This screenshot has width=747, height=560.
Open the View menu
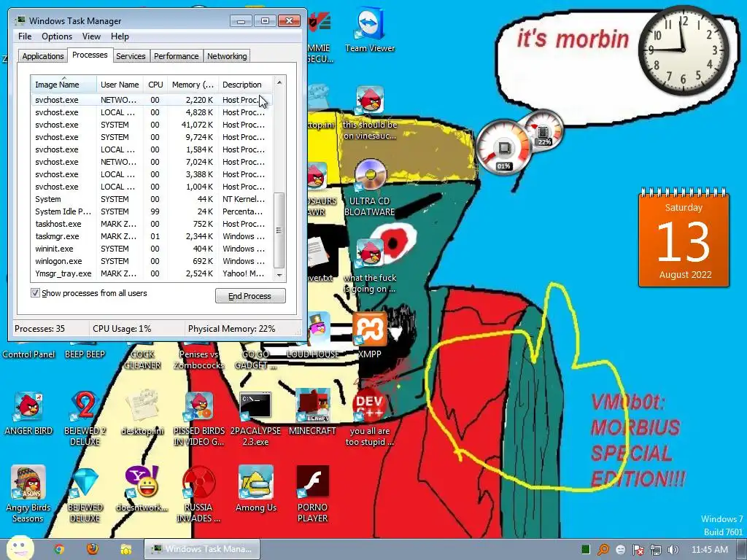[x=91, y=36]
